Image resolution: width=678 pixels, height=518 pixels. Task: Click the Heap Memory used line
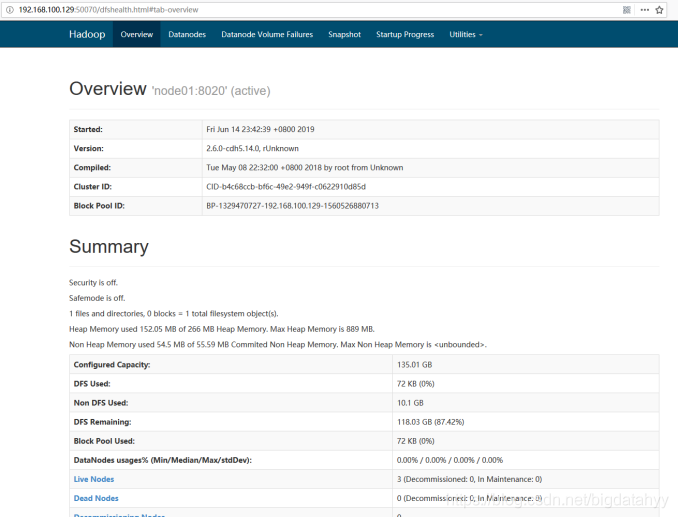pyautogui.click(x=222, y=329)
